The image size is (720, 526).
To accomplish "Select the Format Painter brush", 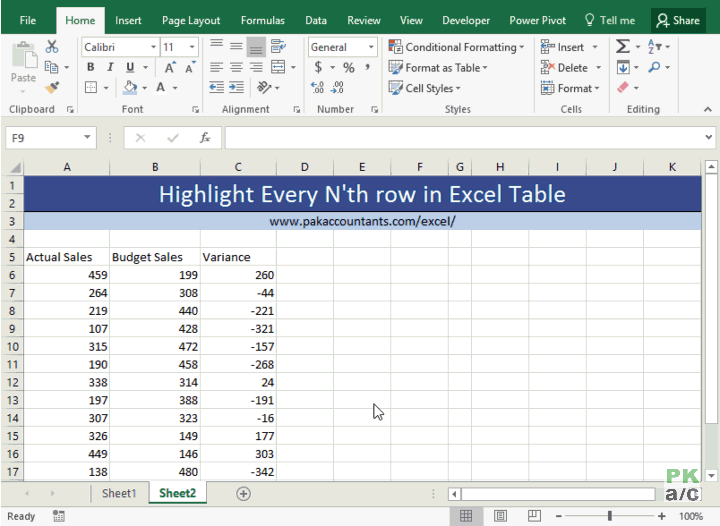I will pyautogui.click(x=52, y=87).
